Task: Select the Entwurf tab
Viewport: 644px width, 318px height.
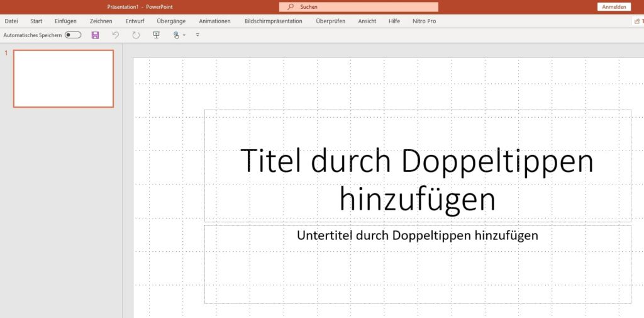Action: click(135, 21)
